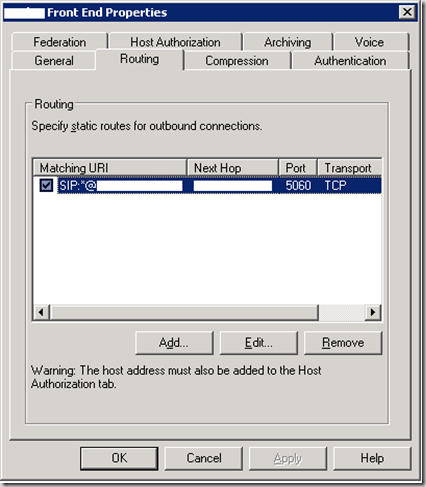
Task: Click the left scroll arrow
Action: pos(41,312)
